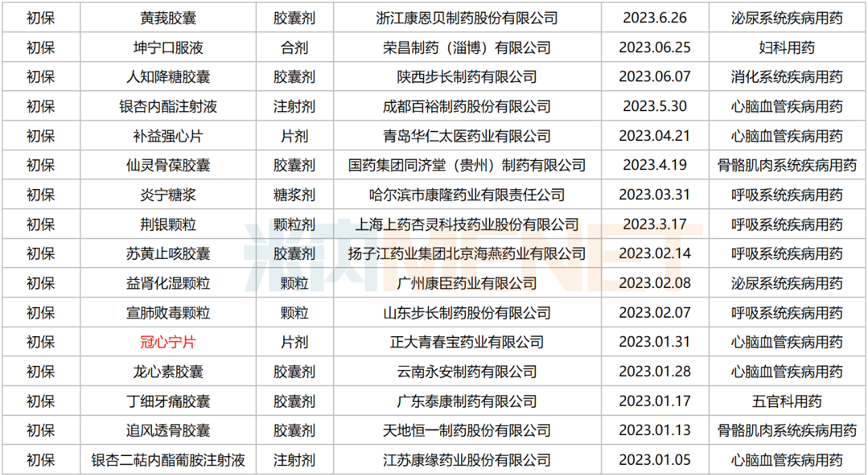
Task: Select dosage form 糖浆剂
Action: point(294,195)
